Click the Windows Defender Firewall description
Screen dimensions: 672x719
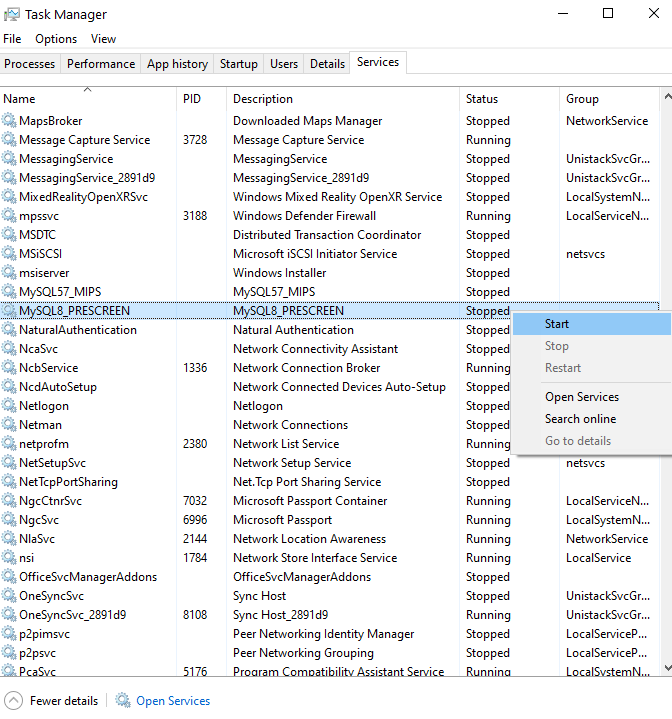tap(304, 216)
